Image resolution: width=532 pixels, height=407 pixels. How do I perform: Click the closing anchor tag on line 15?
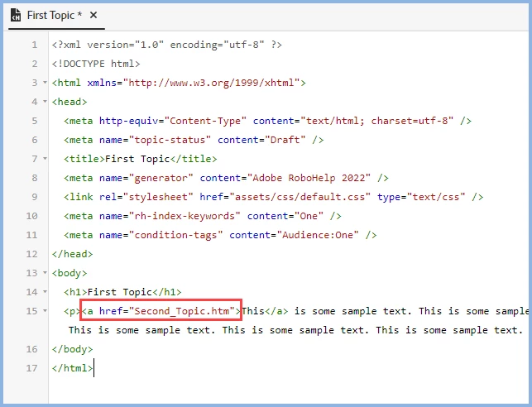pos(276,311)
